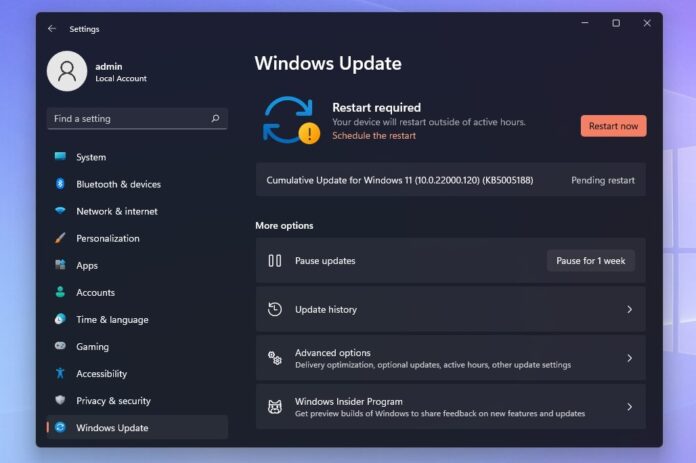This screenshot has width=696, height=463.
Task: Open the Advanced options row
Action: tap(451, 358)
